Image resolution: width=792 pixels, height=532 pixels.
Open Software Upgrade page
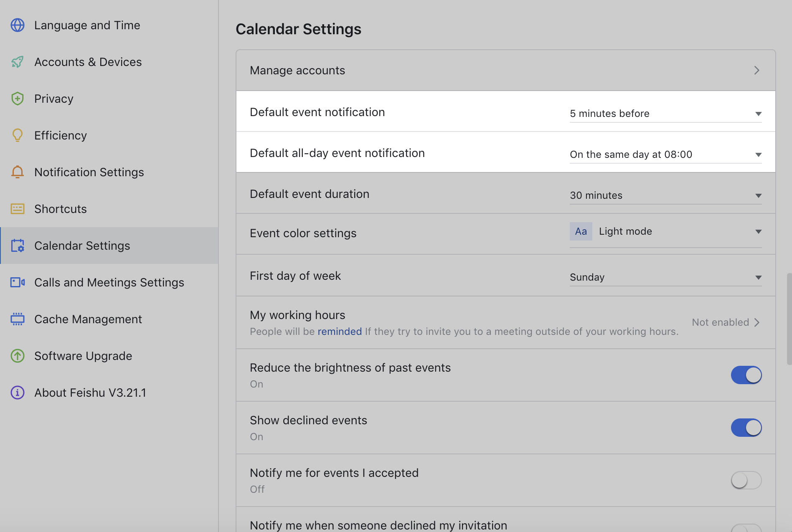(109, 356)
